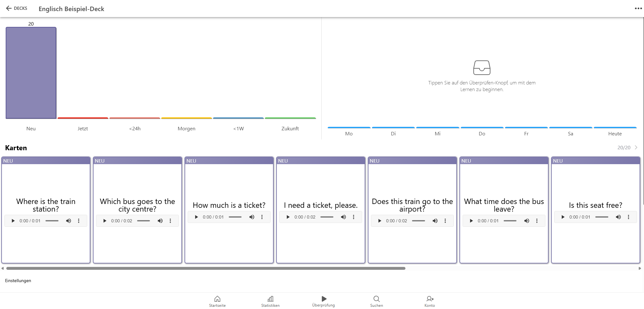Open the Einstellungen link
This screenshot has height=309, width=644.
(18, 281)
